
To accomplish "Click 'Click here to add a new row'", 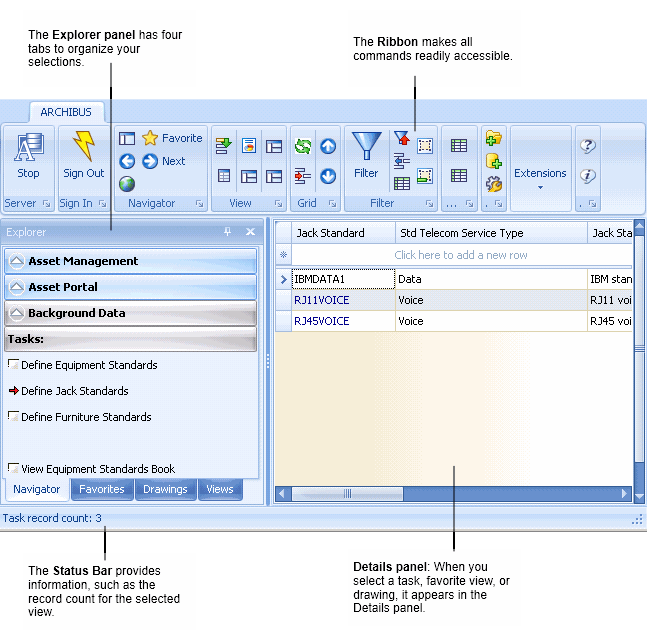I will coord(461,255).
